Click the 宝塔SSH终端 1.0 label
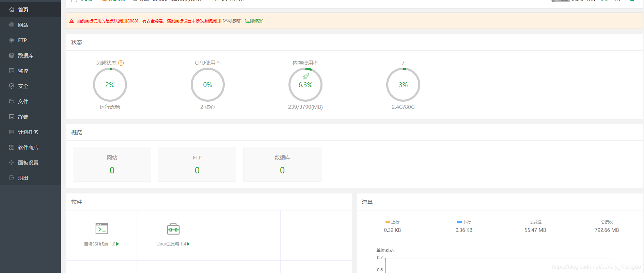 coord(100,244)
